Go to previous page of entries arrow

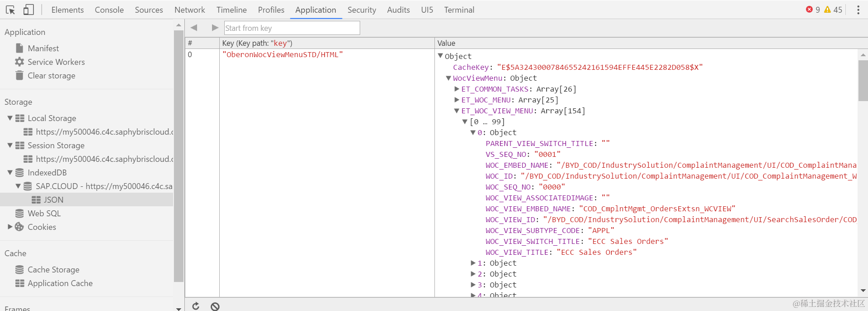point(194,28)
